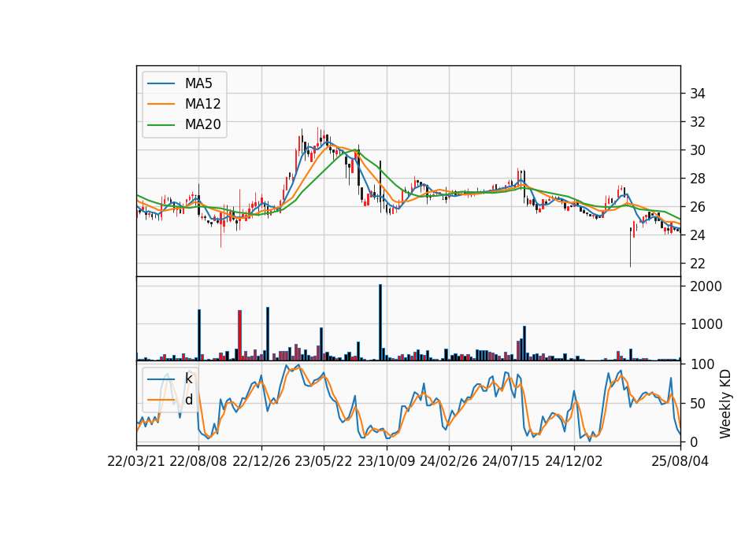756x543 pixels.
Task: Click the 30 price axis label
Action: pos(697,150)
